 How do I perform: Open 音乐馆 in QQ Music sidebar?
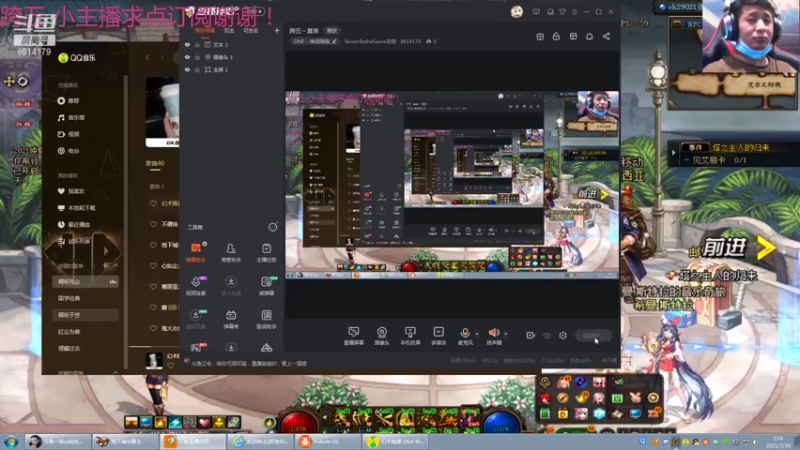click(71, 118)
